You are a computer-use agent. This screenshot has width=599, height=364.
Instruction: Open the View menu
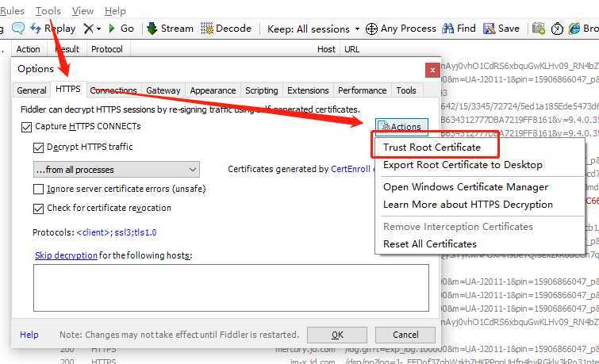coord(83,11)
